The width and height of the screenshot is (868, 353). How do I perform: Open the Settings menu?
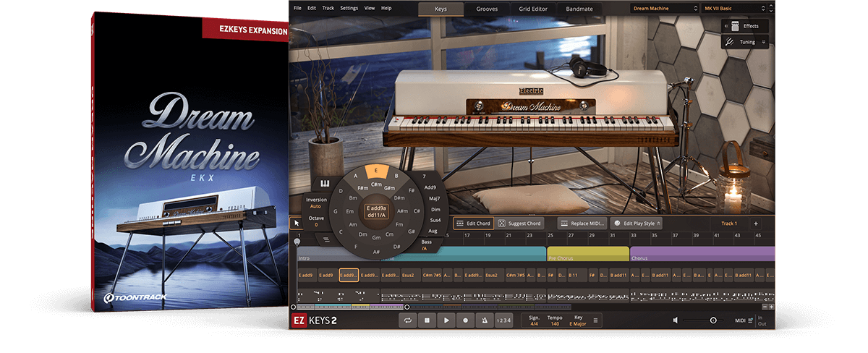tap(349, 8)
